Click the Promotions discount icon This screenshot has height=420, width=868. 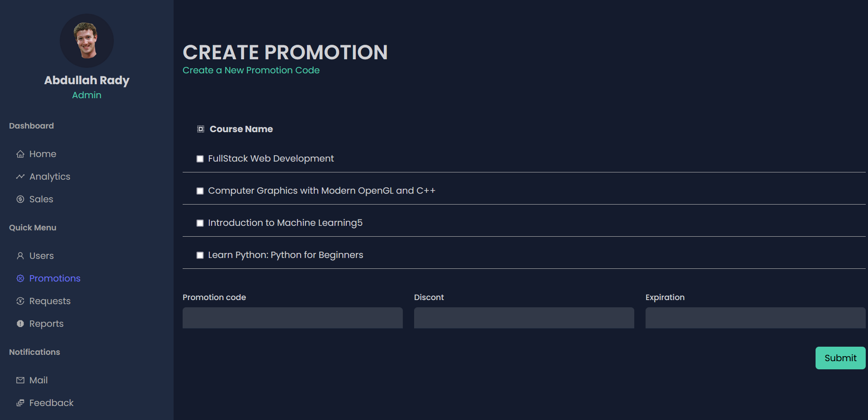[20, 278]
